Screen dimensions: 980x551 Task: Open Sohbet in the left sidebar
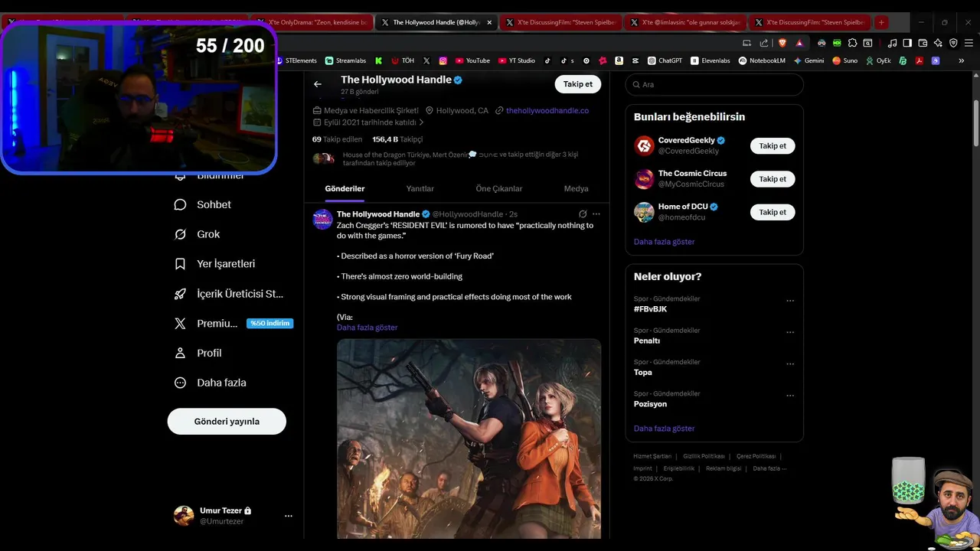pyautogui.click(x=203, y=204)
